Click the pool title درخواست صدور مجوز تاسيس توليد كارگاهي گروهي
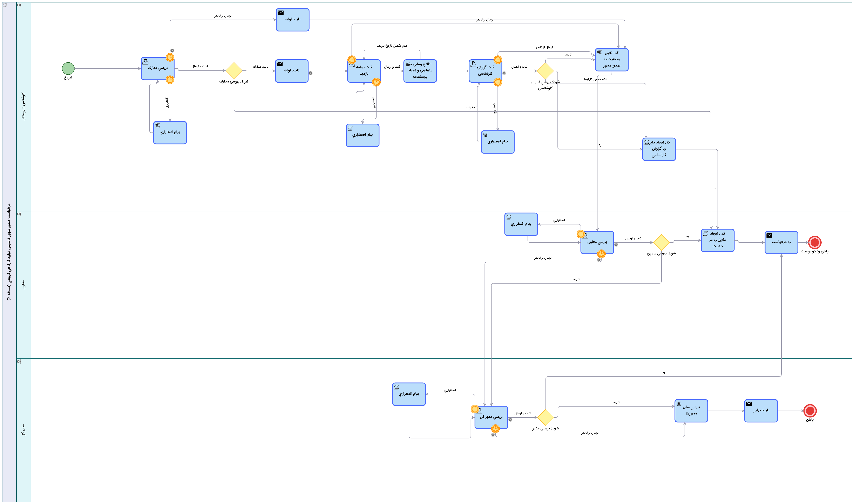The width and height of the screenshot is (854, 504). 9,252
